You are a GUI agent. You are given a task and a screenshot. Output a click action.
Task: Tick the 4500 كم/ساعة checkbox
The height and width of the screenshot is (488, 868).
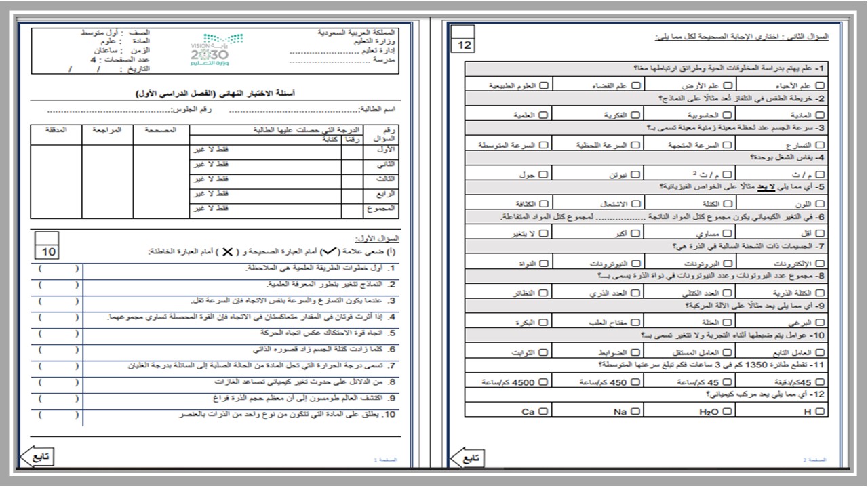coord(544,382)
